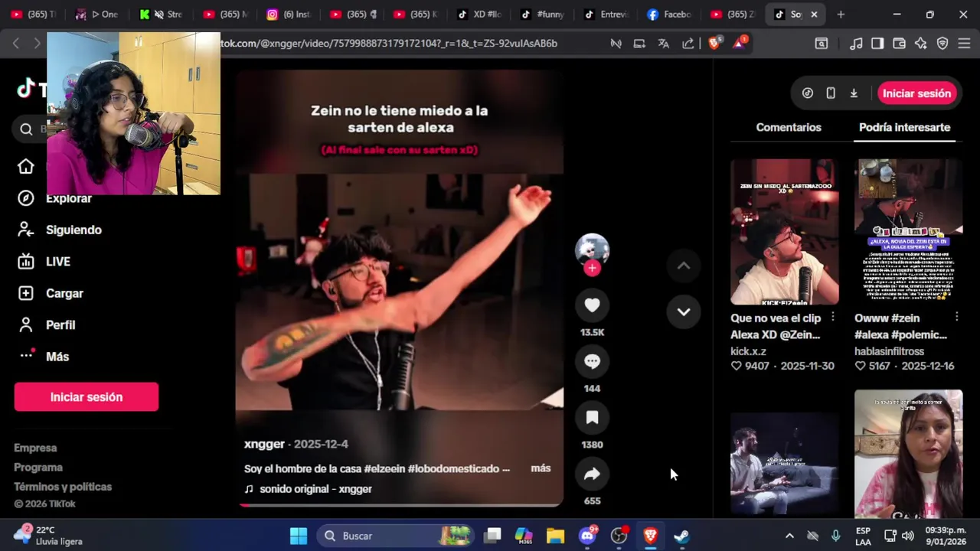Open Empresa footer link

35,448
